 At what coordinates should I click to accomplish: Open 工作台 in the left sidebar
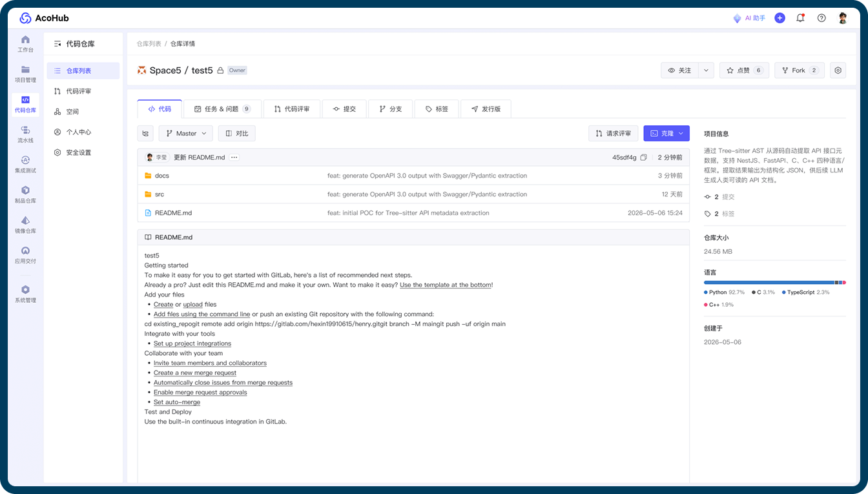pos(25,44)
